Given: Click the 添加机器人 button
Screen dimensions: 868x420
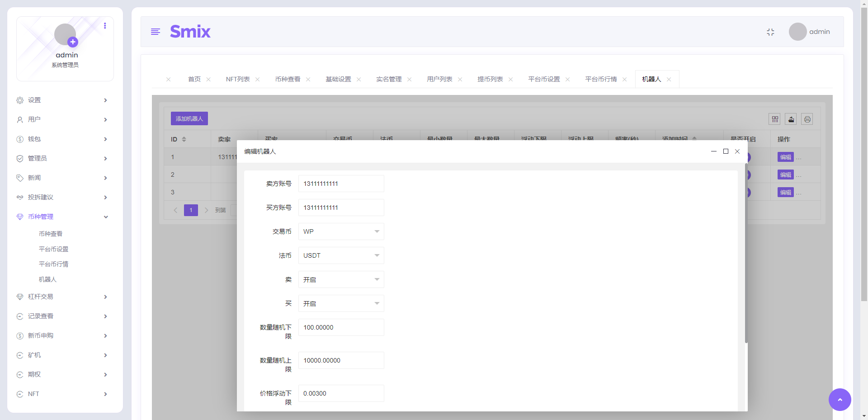Looking at the screenshot, I should click(x=189, y=118).
